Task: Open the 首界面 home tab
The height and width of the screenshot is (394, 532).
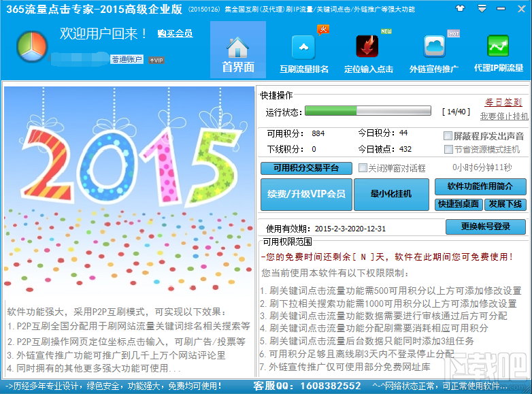Action: click(x=238, y=50)
